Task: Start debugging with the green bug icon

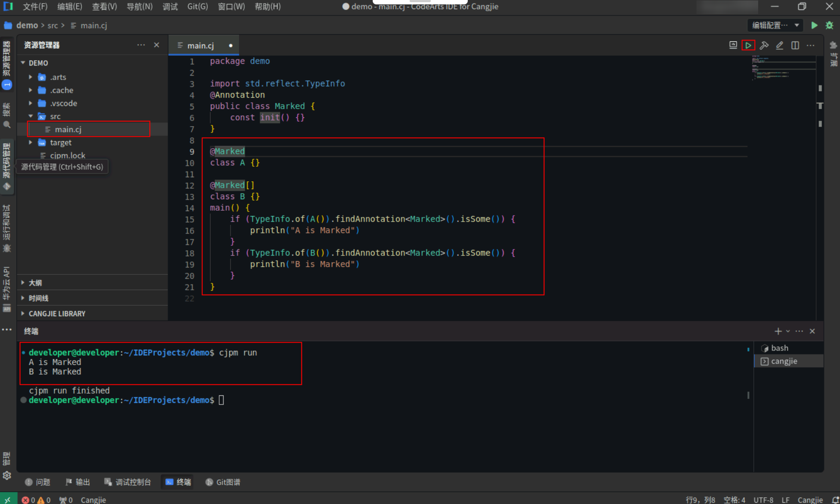Action: click(829, 26)
